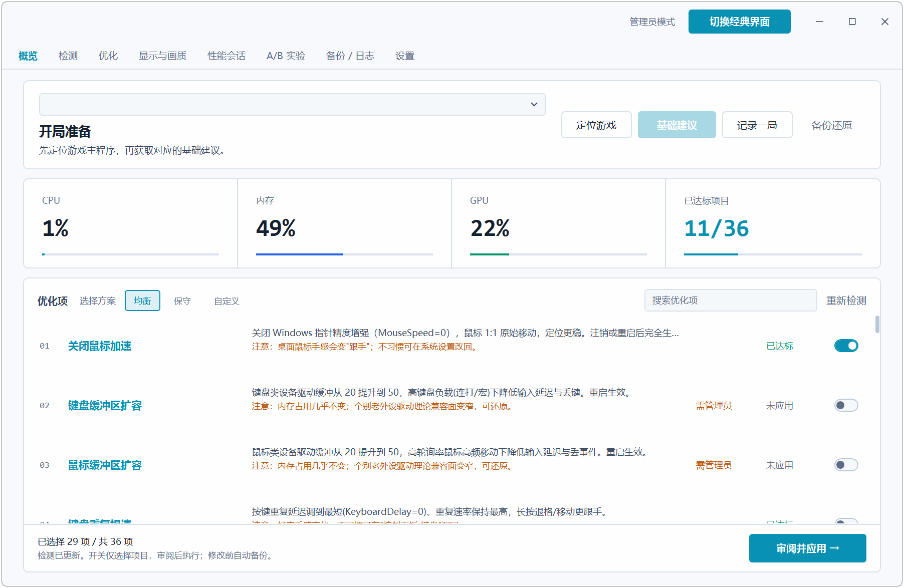Open the 设置 tab
Screen dimensions: 904x588
coord(405,56)
